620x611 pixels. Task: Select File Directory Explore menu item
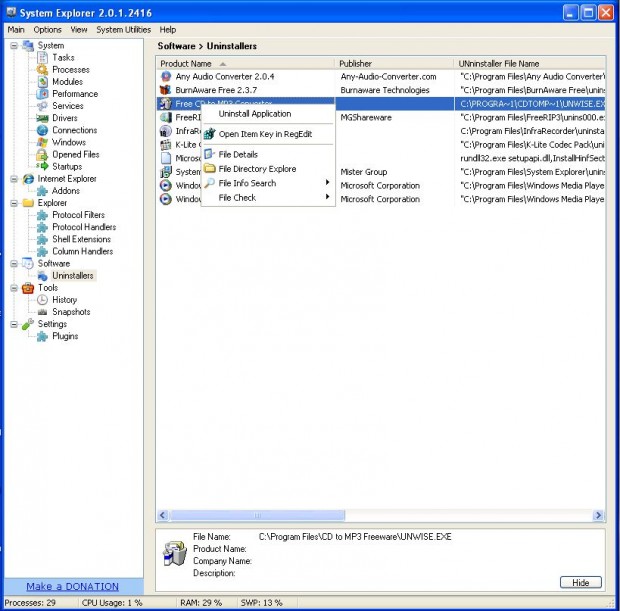coord(268,169)
